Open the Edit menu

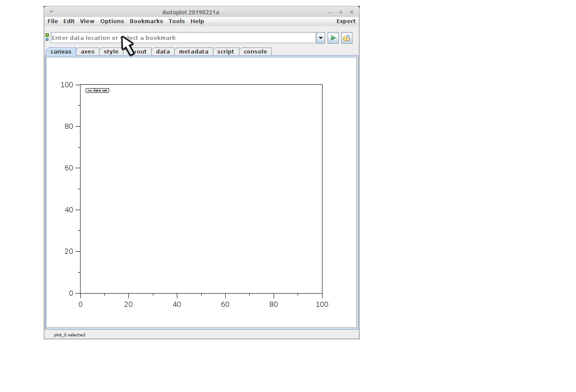click(69, 21)
